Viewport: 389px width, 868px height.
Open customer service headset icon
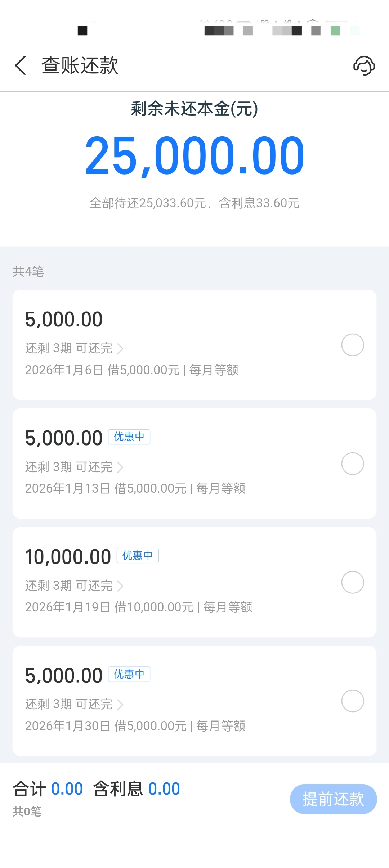pos(364,65)
